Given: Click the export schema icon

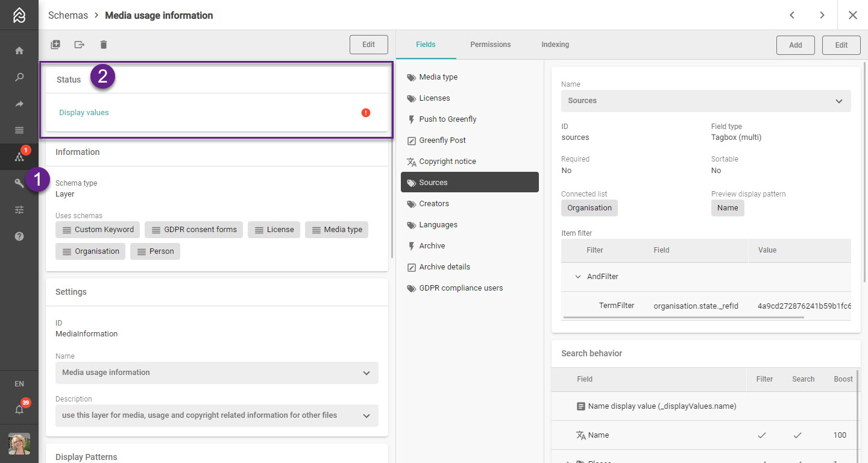Looking at the screenshot, I should pos(80,44).
